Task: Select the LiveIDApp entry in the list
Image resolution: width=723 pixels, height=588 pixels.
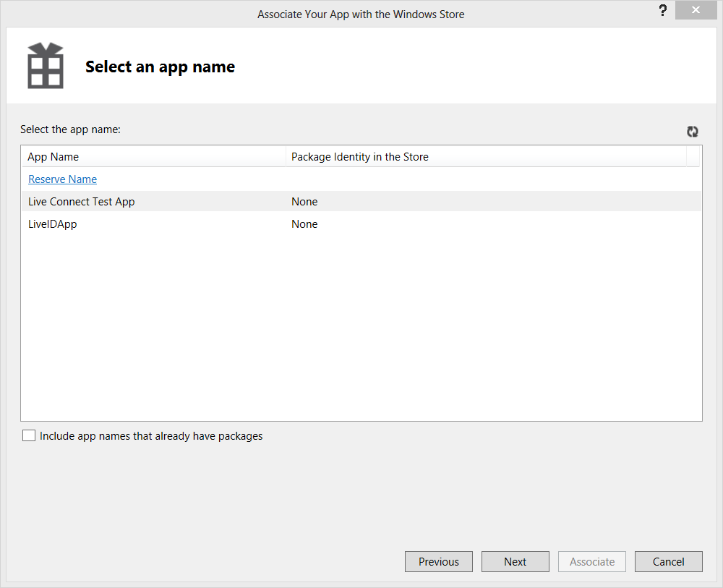Action: pos(53,224)
